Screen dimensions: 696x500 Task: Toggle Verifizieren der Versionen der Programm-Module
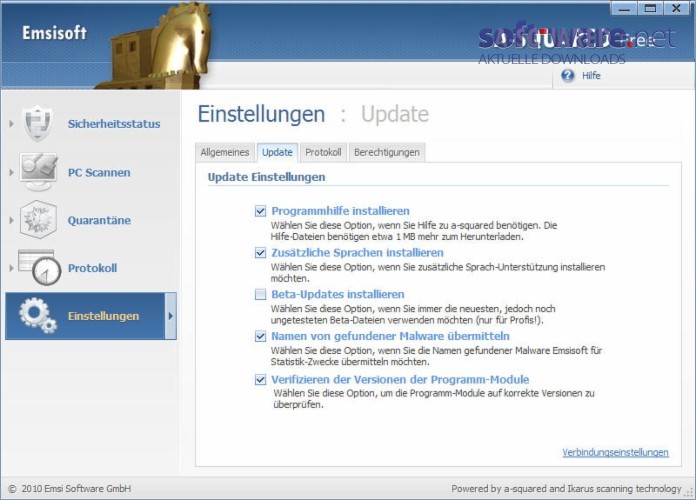click(260, 380)
